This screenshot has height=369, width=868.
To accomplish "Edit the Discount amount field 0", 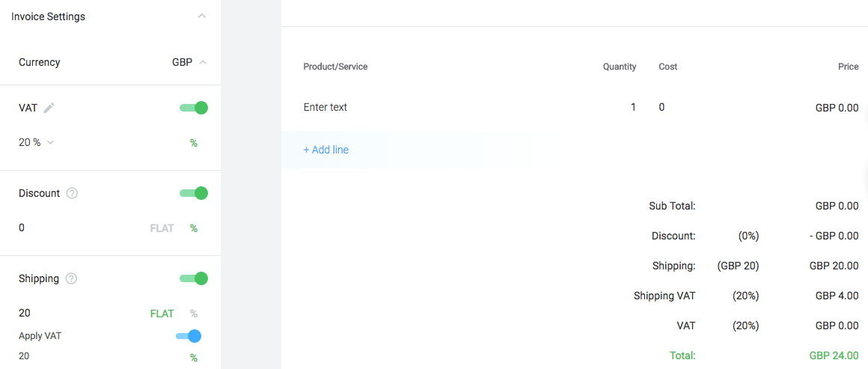I will pyautogui.click(x=22, y=228).
